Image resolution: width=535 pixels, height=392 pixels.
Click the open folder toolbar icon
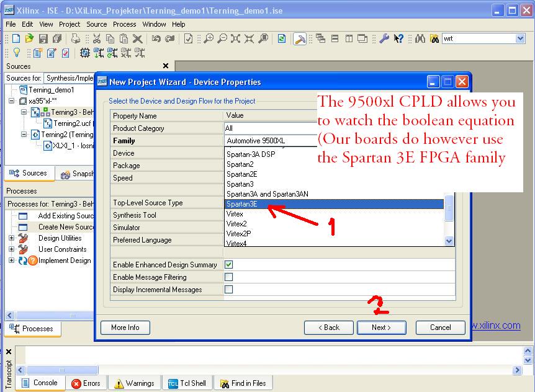pyautogui.click(x=29, y=38)
